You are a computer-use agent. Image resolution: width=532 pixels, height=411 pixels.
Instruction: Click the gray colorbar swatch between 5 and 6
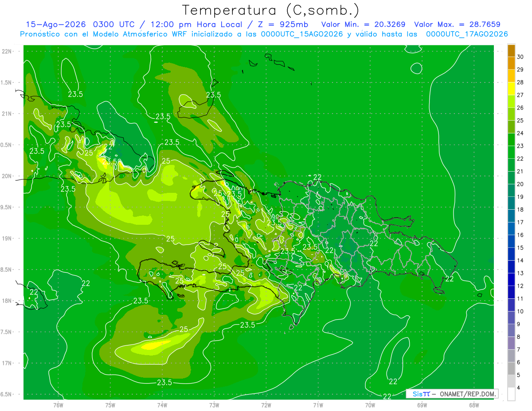(511, 368)
